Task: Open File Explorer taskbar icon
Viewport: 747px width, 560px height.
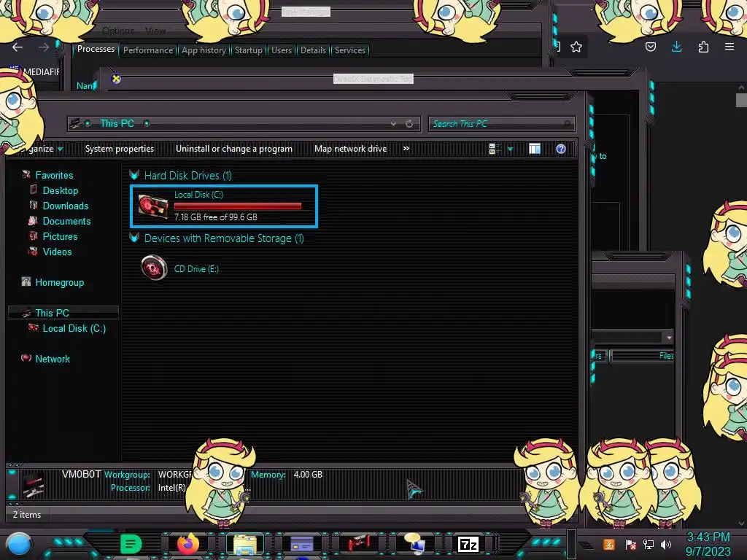Action: [x=245, y=544]
